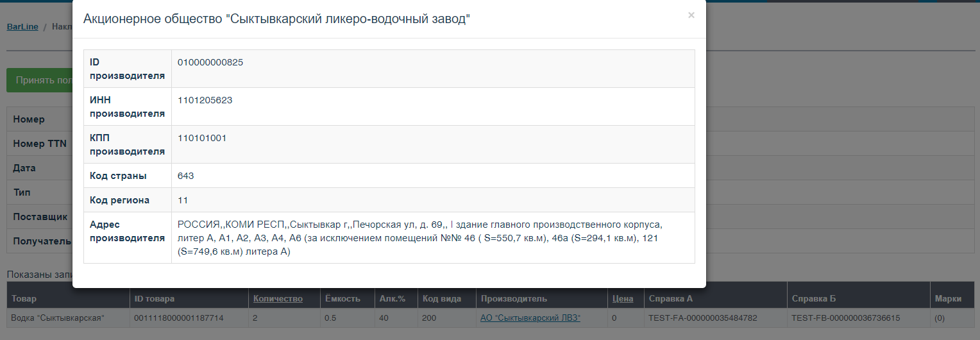980x340 pixels.
Task: Click the ID производителя label
Action: [x=127, y=69]
